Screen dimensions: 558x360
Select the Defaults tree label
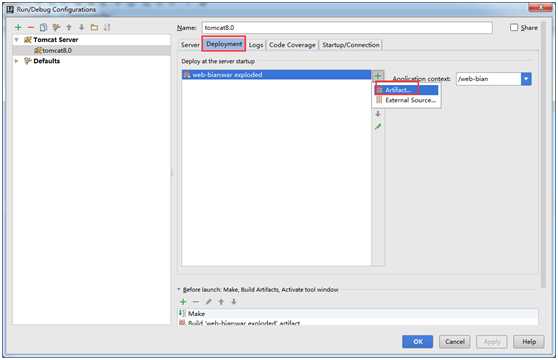click(46, 61)
